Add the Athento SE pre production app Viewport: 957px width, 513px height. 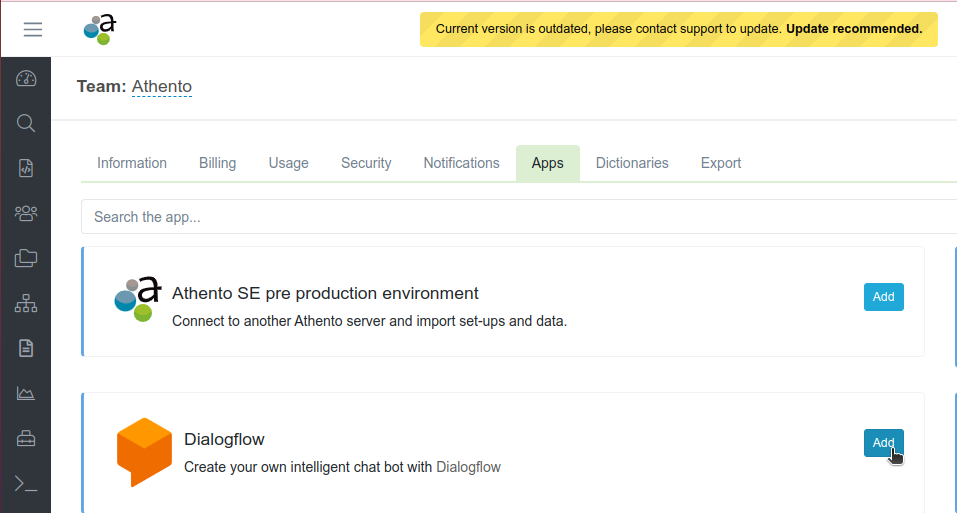(x=883, y=297)
